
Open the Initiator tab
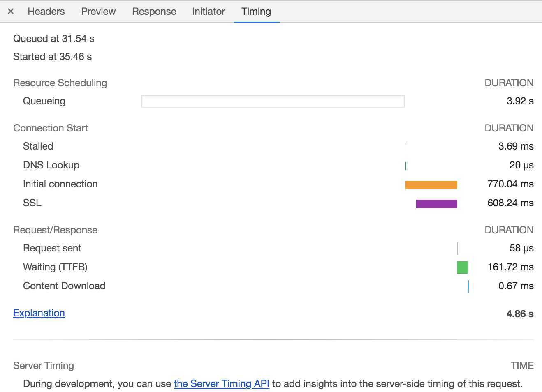[x=208, y=12]
